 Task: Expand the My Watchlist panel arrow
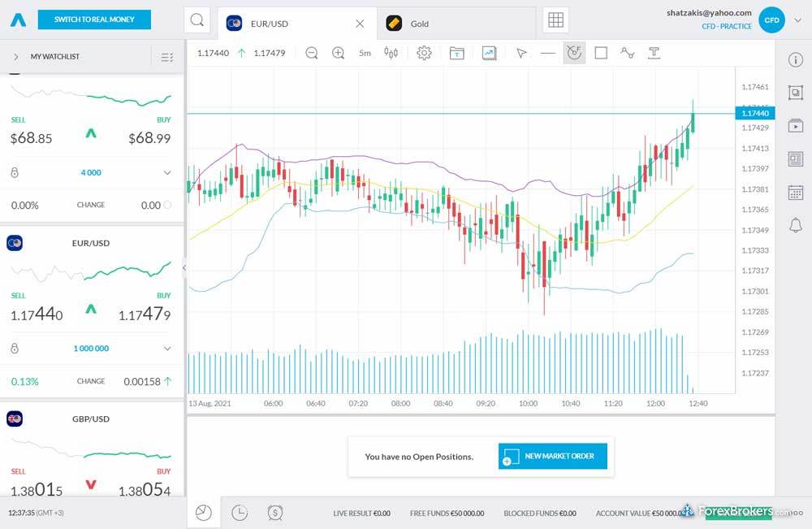point(15,57)
